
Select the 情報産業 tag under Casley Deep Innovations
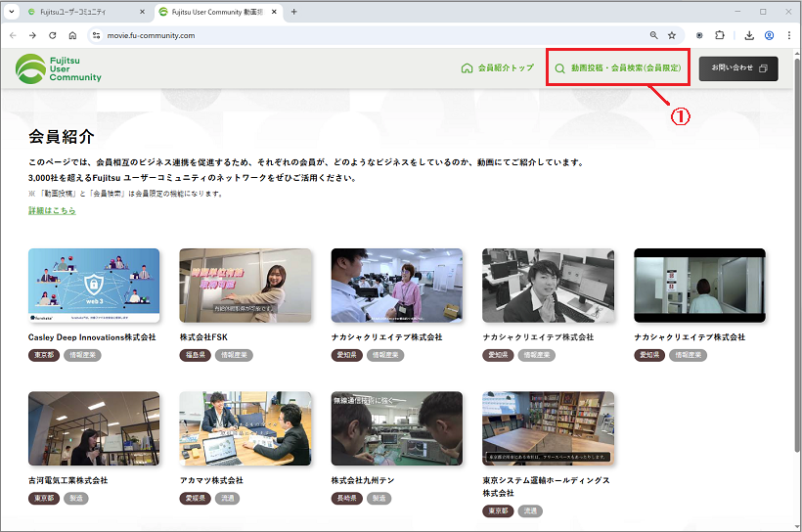tap(82, 355)
